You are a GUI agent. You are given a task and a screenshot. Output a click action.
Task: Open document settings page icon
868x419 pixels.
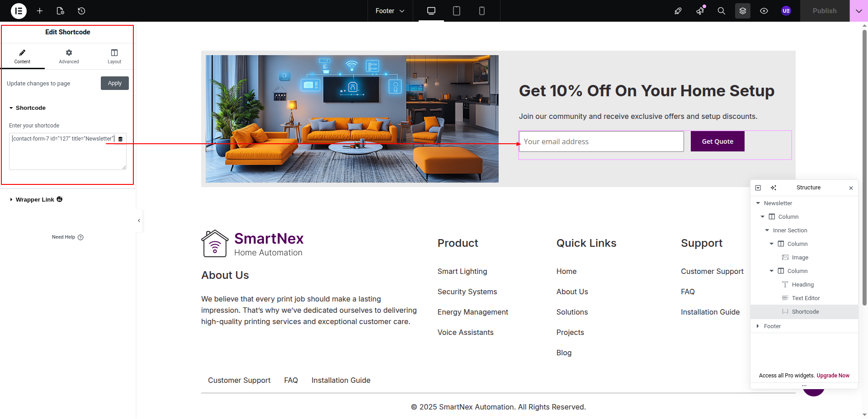pyautogui.click(x=61, y=11)
